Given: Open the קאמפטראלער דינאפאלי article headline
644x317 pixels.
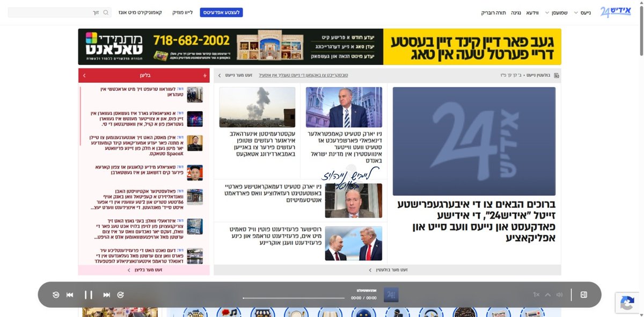Looking at the screenshot, I should coord(344,147).
